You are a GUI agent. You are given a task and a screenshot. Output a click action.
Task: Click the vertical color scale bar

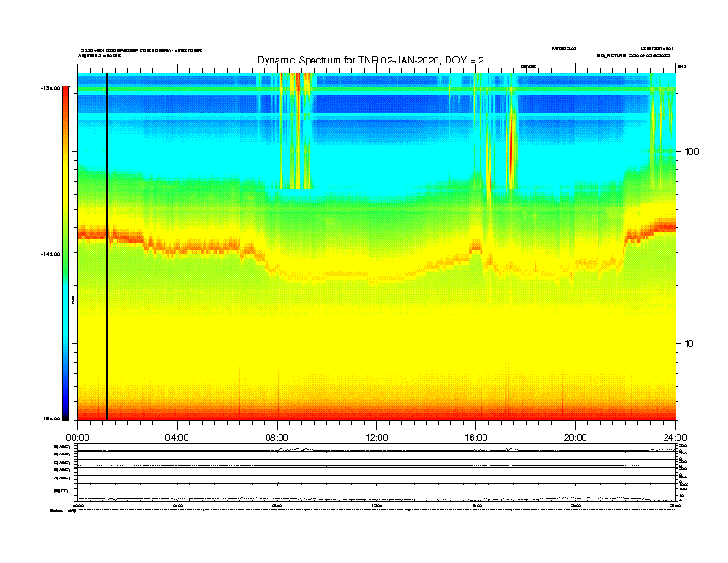(65, 254)
